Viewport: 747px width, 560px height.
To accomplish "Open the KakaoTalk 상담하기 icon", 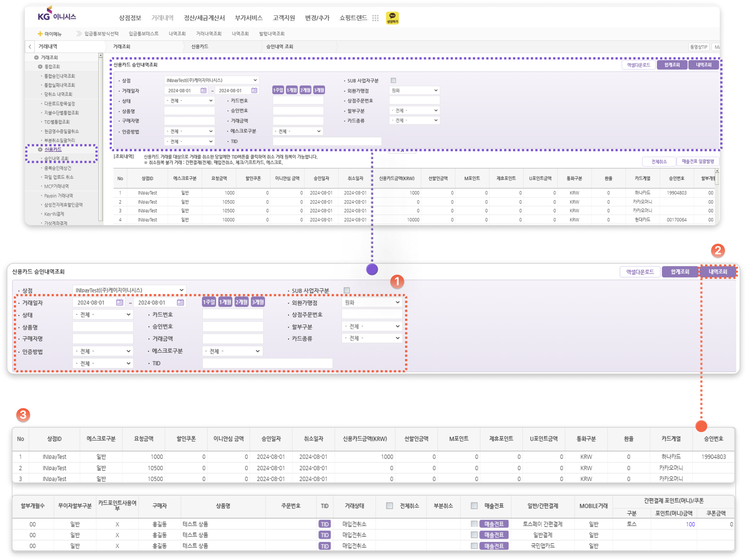I will pos(392,18).
